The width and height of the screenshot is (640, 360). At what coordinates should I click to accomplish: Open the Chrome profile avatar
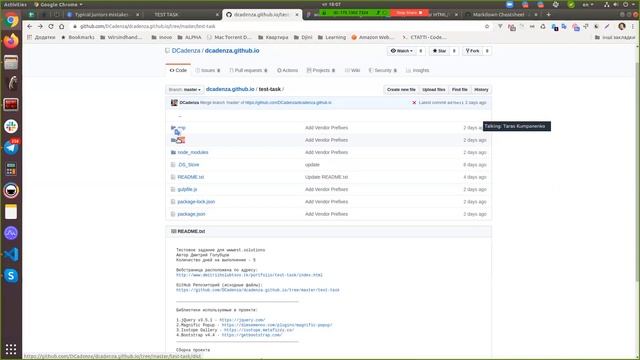click(x=622, y=26)
